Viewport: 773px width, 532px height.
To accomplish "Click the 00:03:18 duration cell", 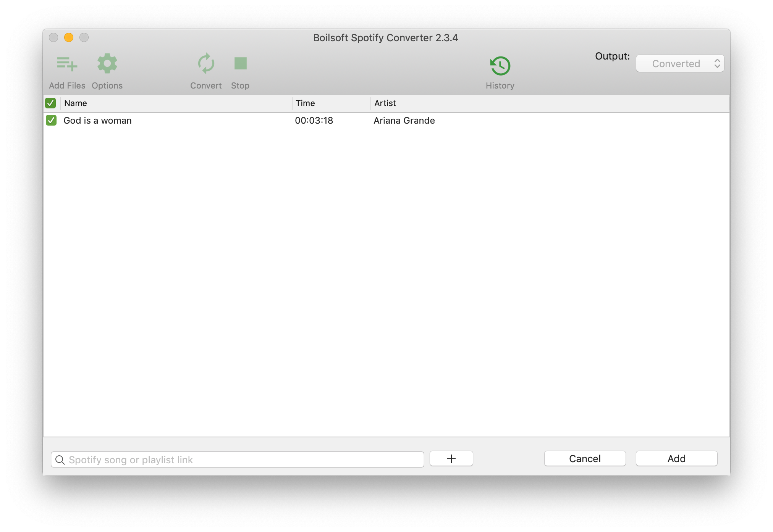I will tap(314, 121).
